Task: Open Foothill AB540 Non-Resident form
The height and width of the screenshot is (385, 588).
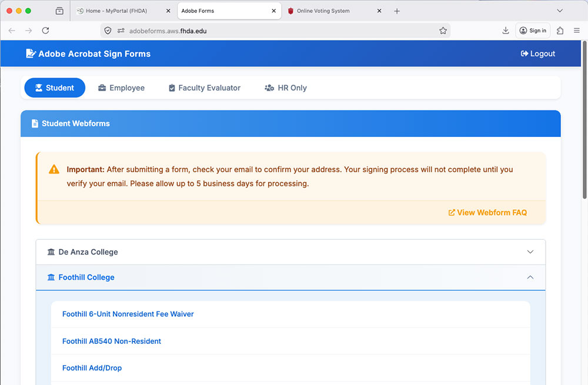Action: [112, 342]
